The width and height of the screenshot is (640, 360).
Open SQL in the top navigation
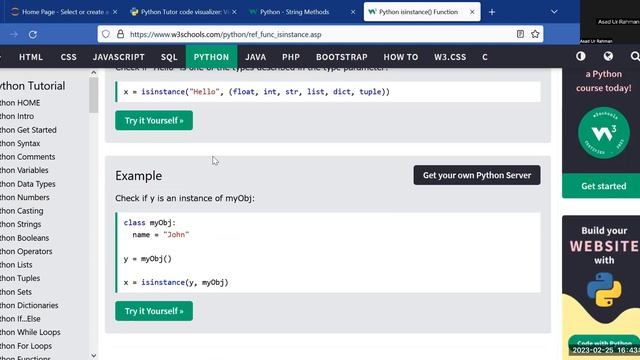pyautogui.click(x=169, y=57)
